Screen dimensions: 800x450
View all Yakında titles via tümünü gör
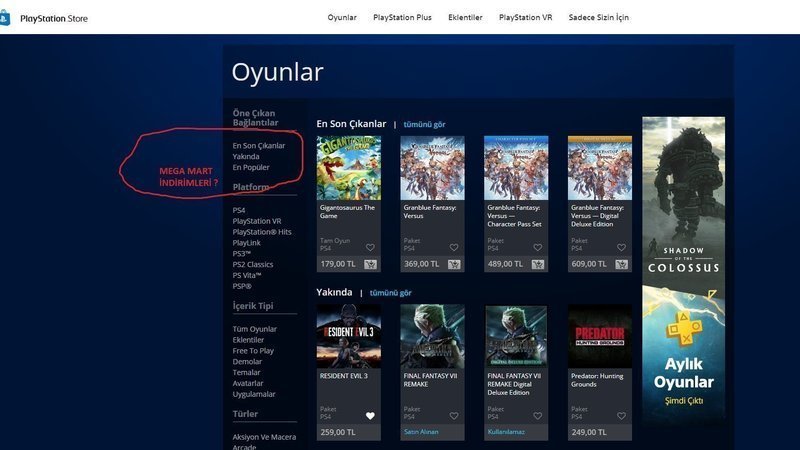[x=390, y=293]
